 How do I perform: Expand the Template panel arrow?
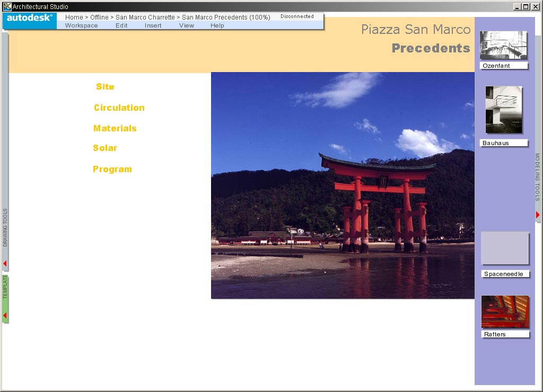[x=5, y=316]
